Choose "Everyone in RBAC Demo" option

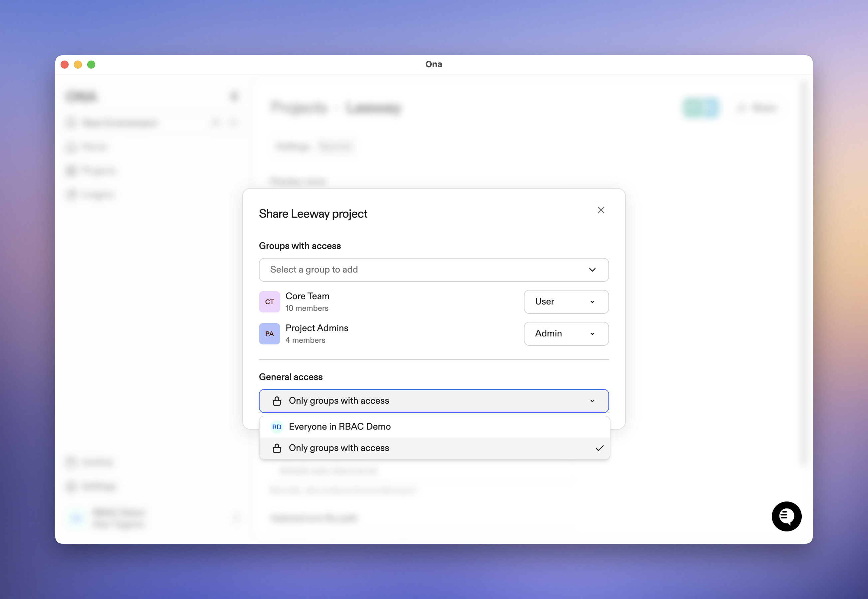click(340, 427)
